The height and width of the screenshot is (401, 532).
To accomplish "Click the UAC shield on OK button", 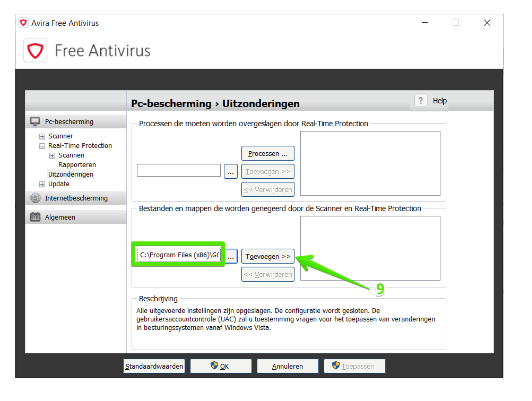I will tap(214, 365).
